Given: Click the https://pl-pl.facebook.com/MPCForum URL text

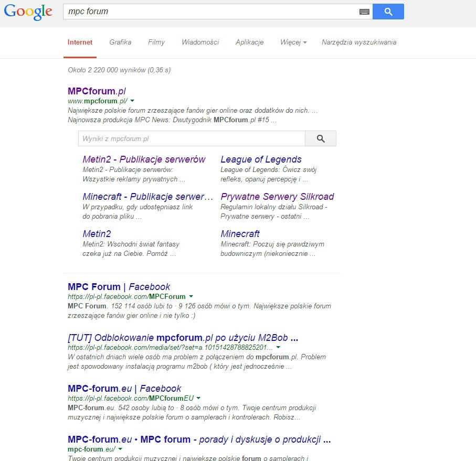Looking at the screenshot, I should pyautogui.click(x=126, y=296).
